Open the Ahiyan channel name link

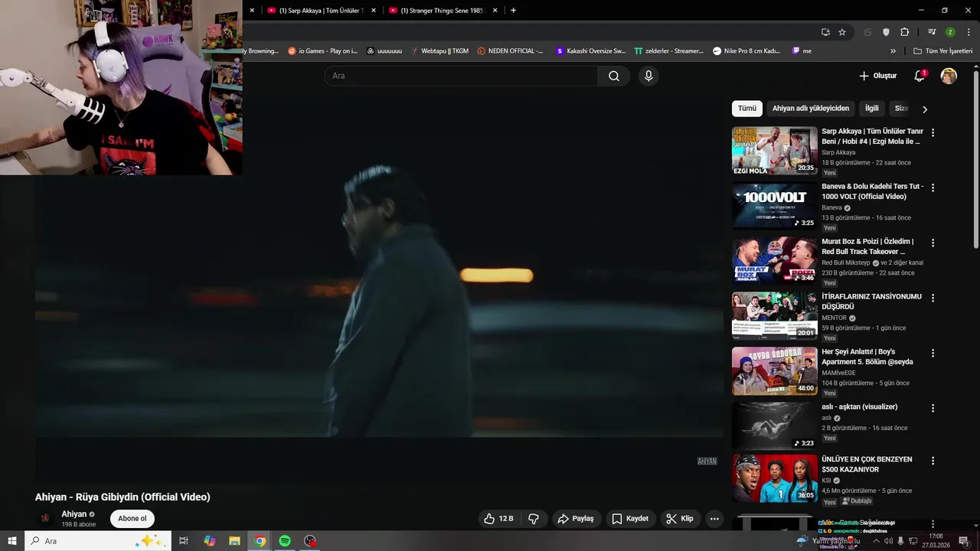pyautogui.click(x=73, y=514)
